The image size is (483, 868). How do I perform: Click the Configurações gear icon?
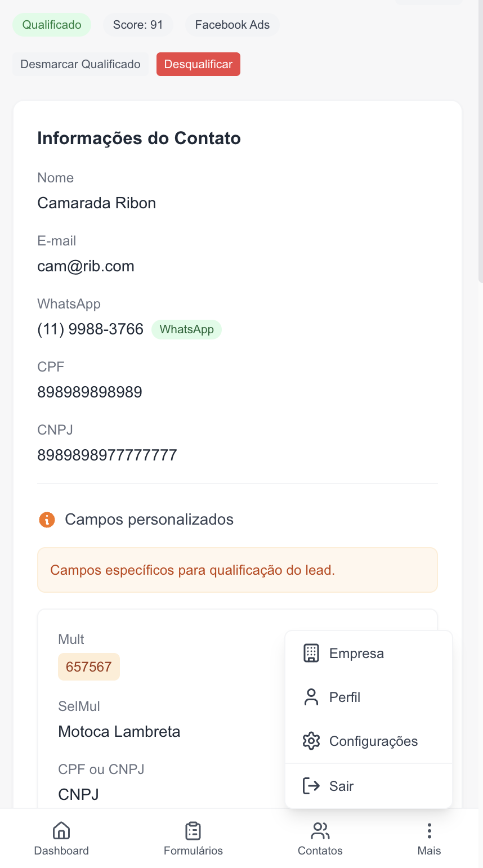click(x=311, y=741)
